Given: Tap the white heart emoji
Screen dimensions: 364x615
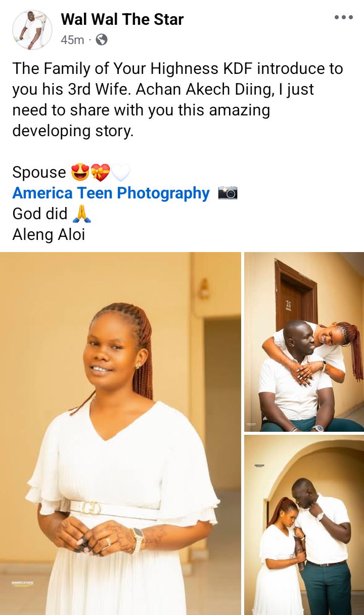Looking at the screenshot, I should click(x=120, y=173).
